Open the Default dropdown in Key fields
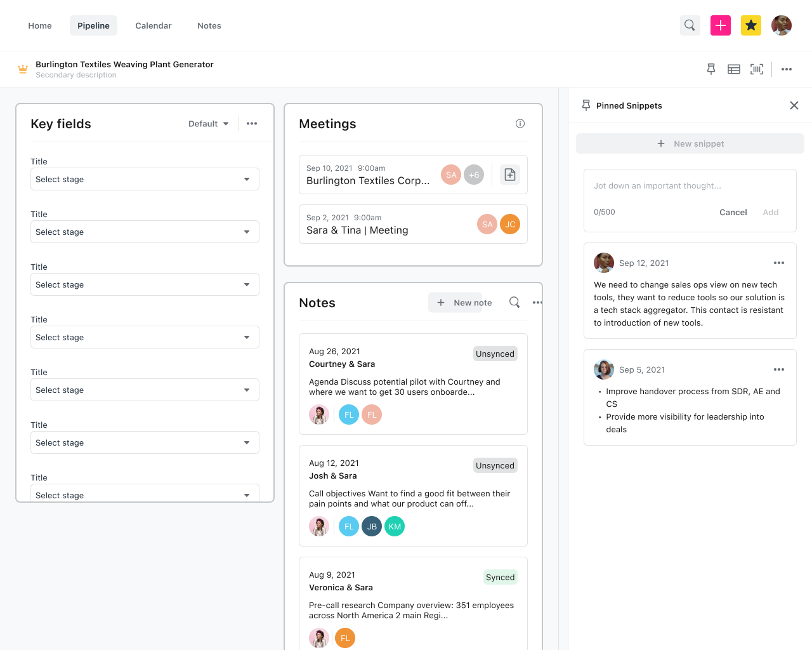812x650 pixels. click(209, 124)
